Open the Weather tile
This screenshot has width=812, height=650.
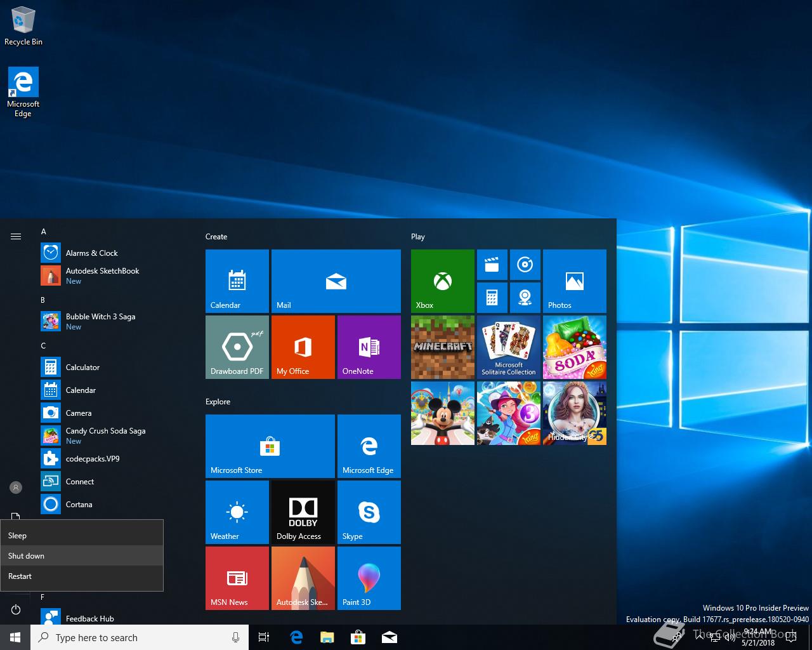point(237,512)
